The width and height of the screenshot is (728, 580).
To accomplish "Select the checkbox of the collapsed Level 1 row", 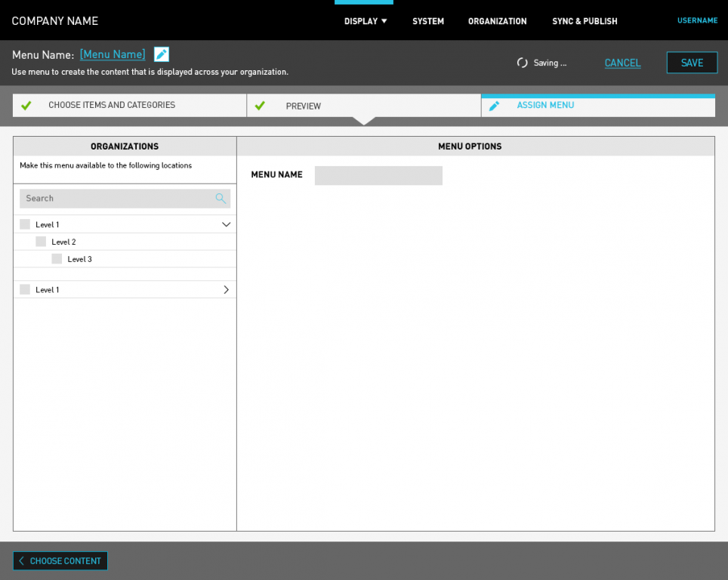I will 25,289.
